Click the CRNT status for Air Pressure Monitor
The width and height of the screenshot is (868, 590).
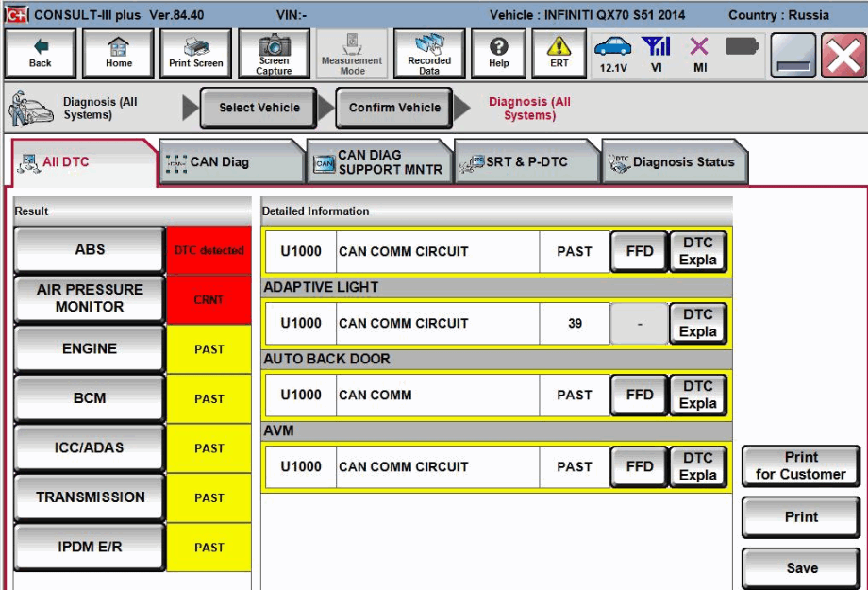pos(209,299)
